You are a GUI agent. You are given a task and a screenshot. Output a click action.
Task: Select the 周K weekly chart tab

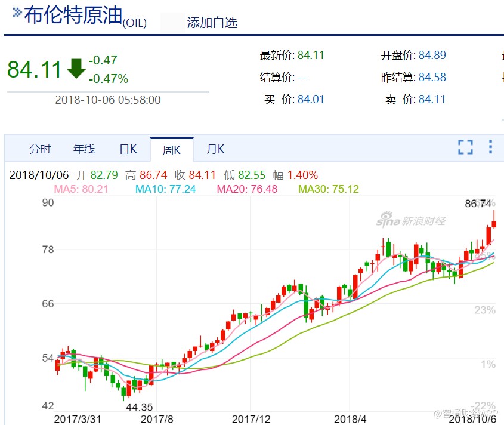[172, 150]
